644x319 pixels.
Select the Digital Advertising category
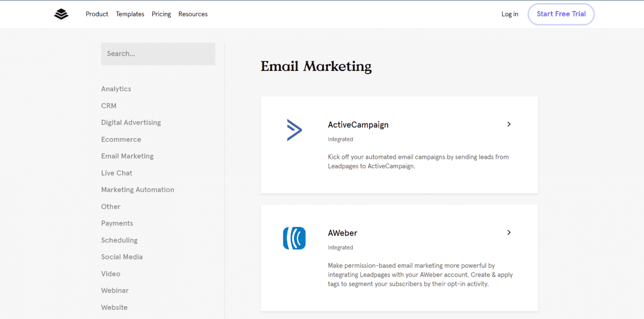coord(131,122)
